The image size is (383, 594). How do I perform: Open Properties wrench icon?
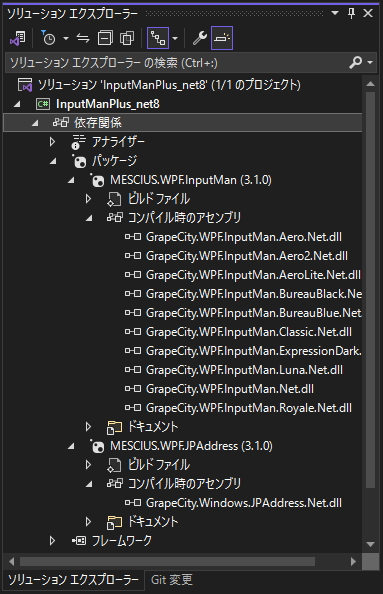coord(200,38)
